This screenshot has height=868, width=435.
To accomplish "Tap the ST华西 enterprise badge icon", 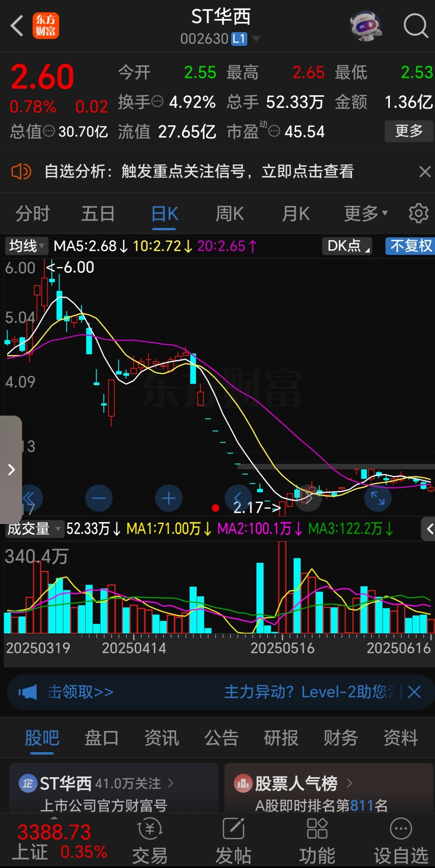I will point(28,783).
